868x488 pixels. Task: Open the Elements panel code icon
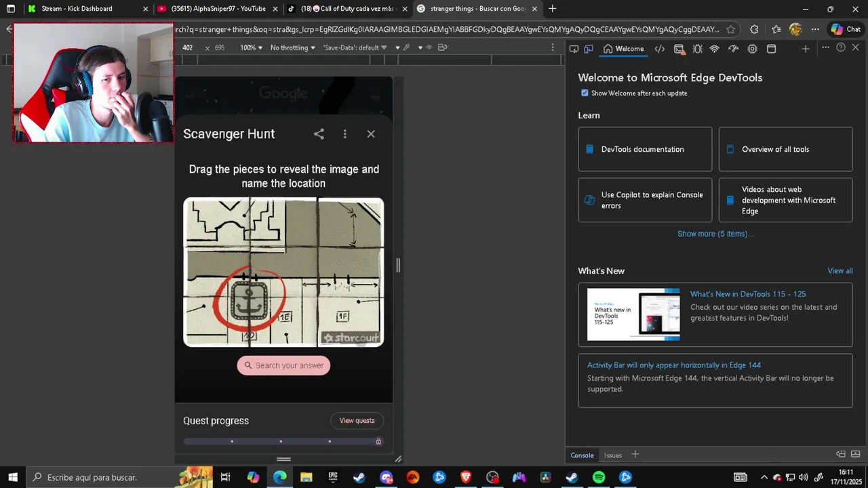(659, 49)
